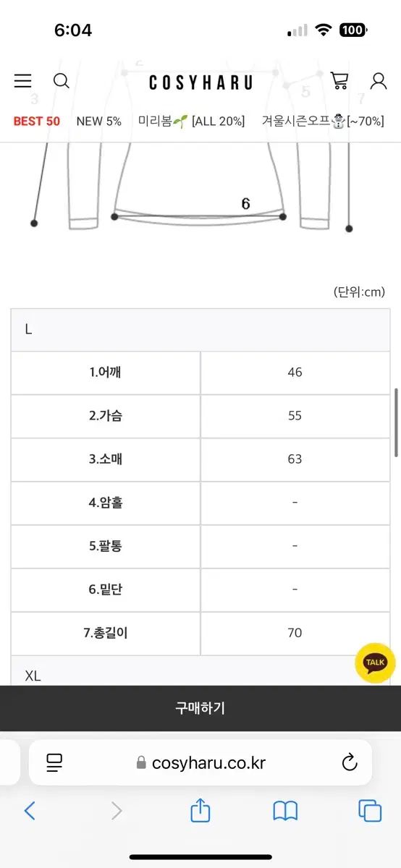Open the user account profile icon
The width and height of the screenshot is (401, 868).
379,80
